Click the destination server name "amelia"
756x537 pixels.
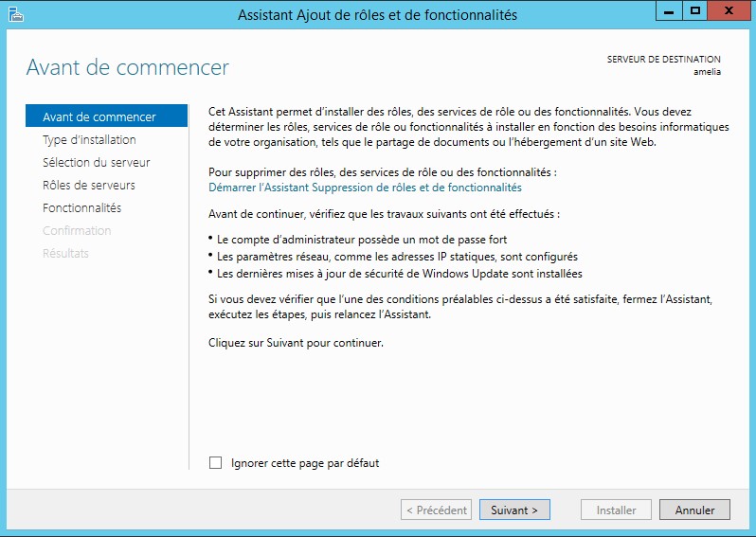pos(707,71)
